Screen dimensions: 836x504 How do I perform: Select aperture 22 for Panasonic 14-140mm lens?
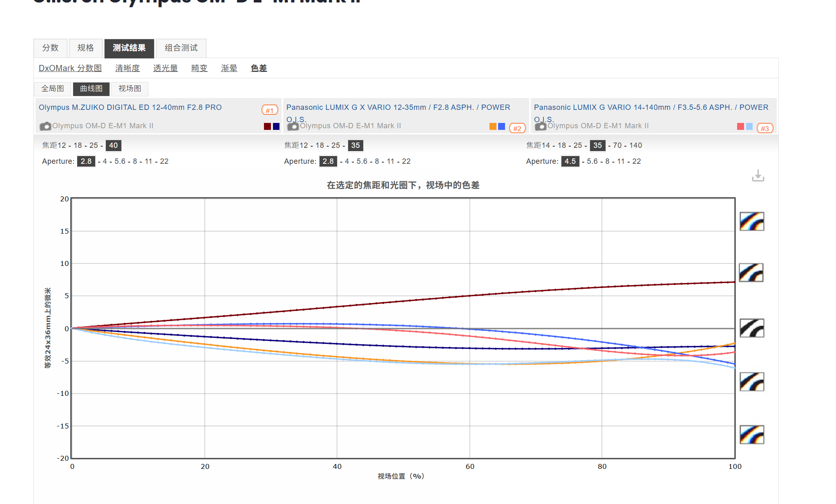pos(637,161)
